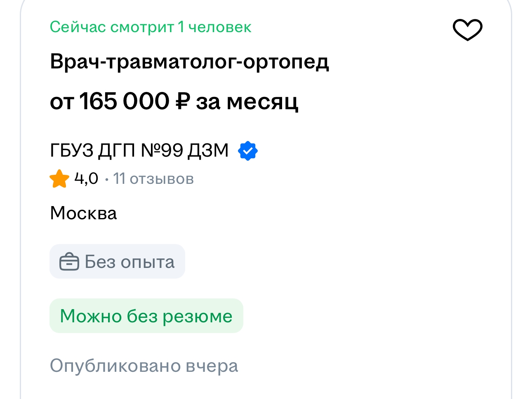Add the vacancy to favorites with the heart
The width and height of the screenshot is (532, 399).
click(467, 30)
